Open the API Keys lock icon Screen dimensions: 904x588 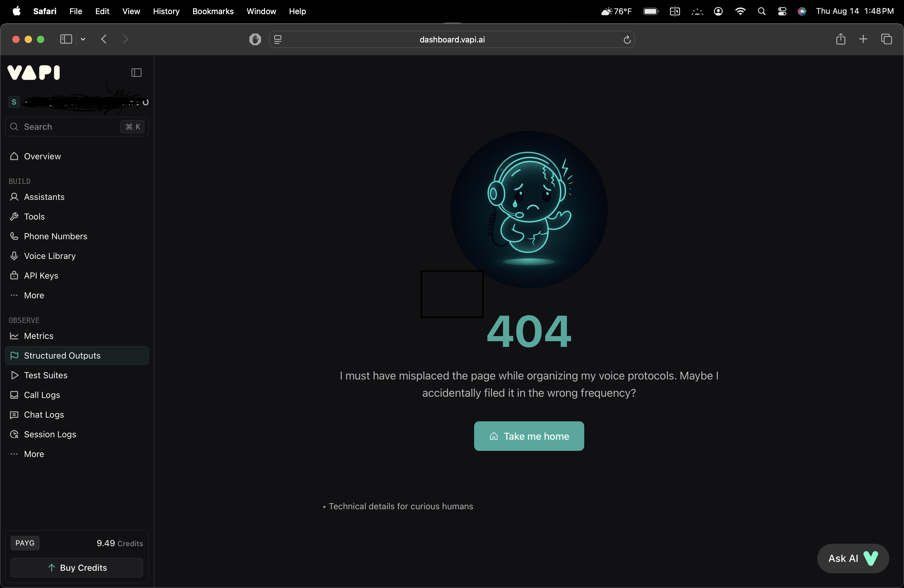tap(14, 275)
